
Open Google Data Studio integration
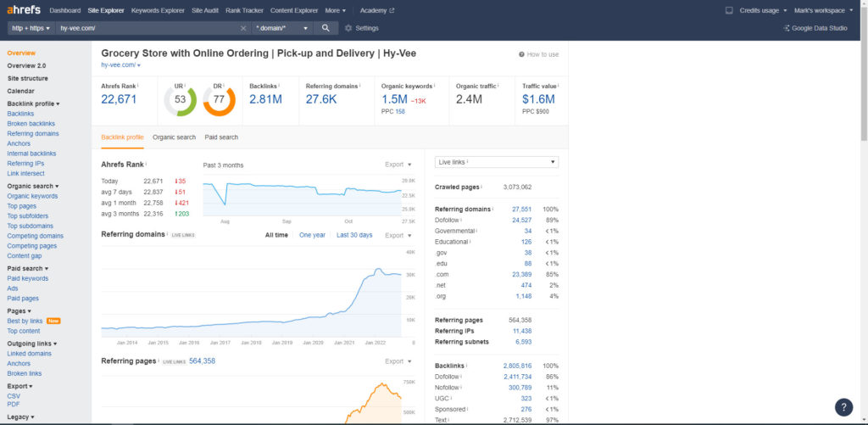click(x=815, y=28)
